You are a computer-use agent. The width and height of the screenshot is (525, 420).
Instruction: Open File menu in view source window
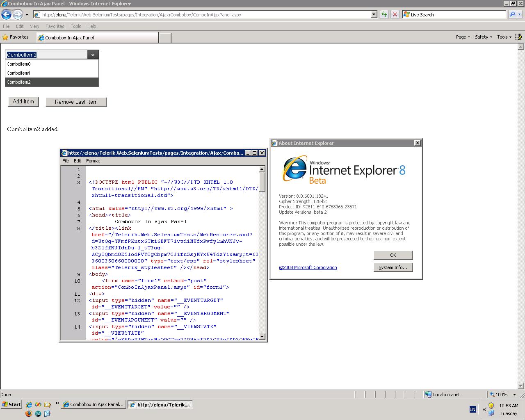point(66,161)
